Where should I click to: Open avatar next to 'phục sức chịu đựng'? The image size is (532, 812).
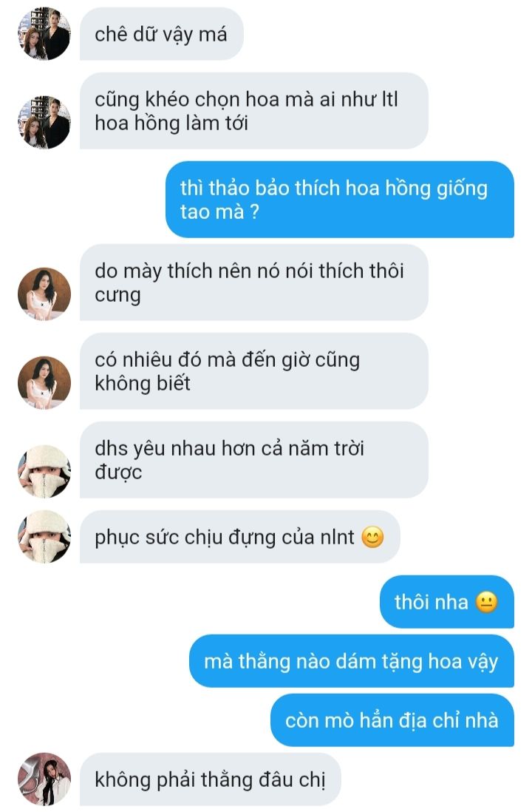pyautogui.click(x=44, y=536)
